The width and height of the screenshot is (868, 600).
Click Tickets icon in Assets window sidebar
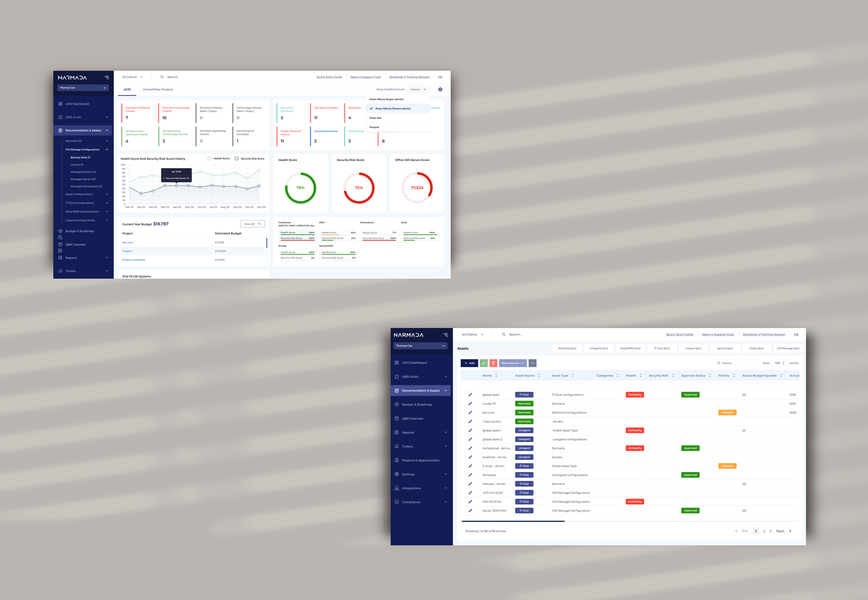click(x=397, y=446)
